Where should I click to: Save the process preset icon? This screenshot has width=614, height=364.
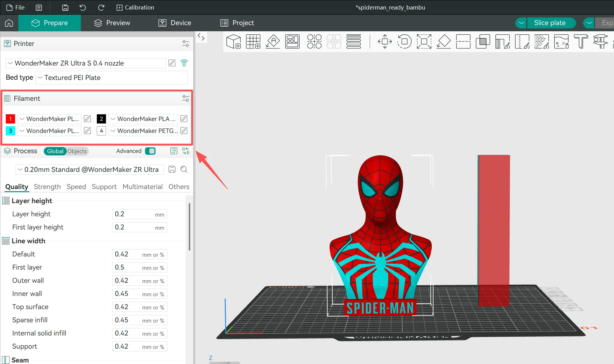tap(172, 169)
